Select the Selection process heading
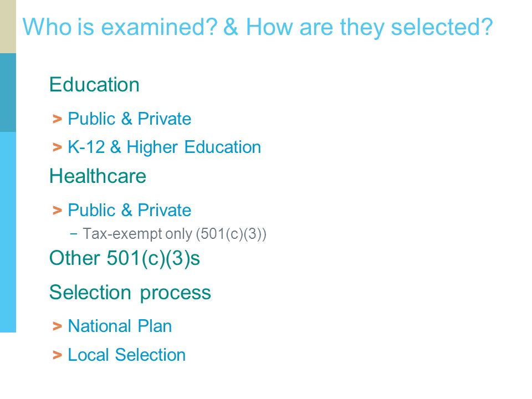Screen dimensions: 532x399 click(x=130, y=293)
